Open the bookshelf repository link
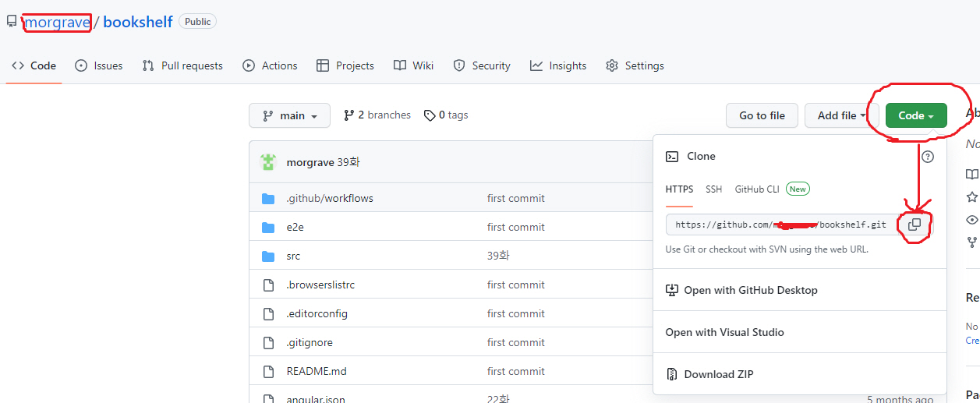The image size is (980, 403). (137, 22)
